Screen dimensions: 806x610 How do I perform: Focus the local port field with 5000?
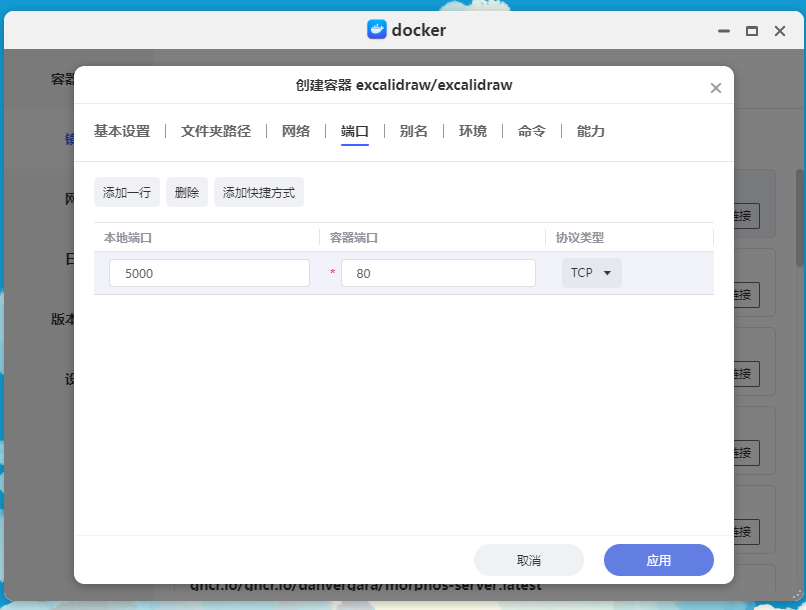(x=209, y=273)
